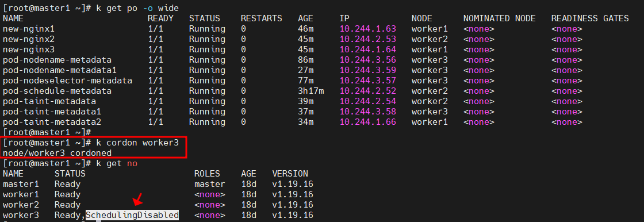Image resolution: width=644 pixels, height=222 pixels.
Task: Click the IP address 10.244.3.57
Action: click(x=367, y=81)
